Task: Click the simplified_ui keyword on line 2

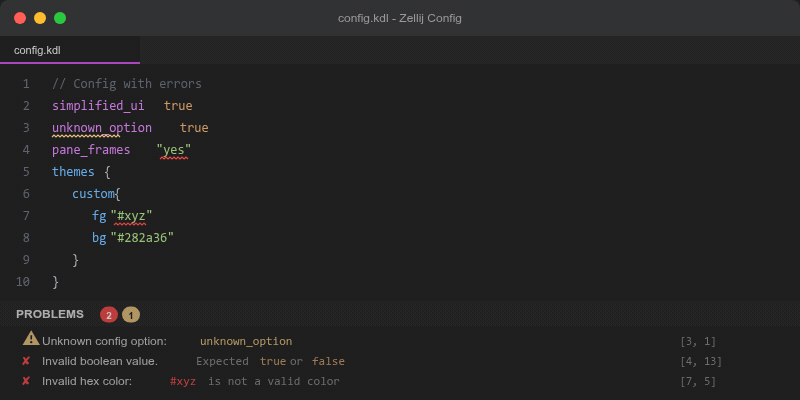Action: coord(98,106)
